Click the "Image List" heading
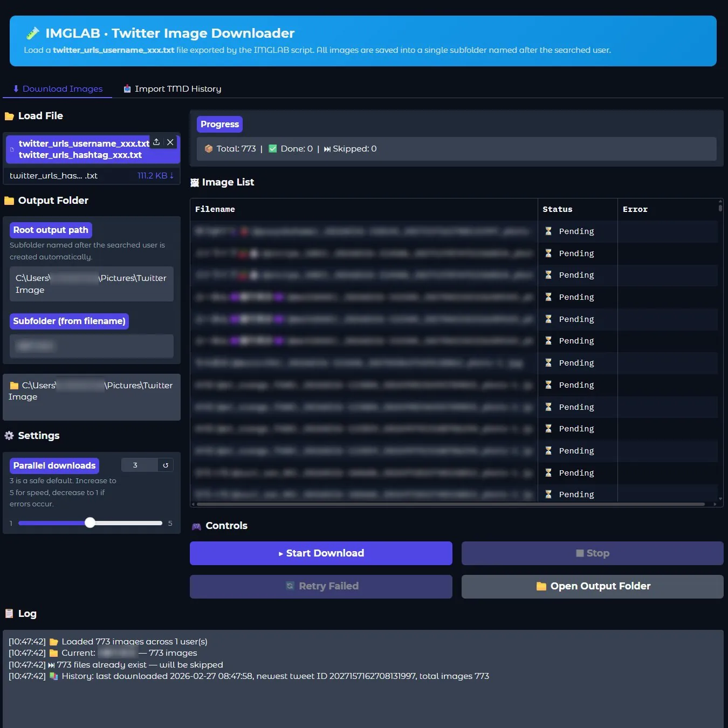The width and height of the screenshot is (728, 728). (x=222, y=182)
